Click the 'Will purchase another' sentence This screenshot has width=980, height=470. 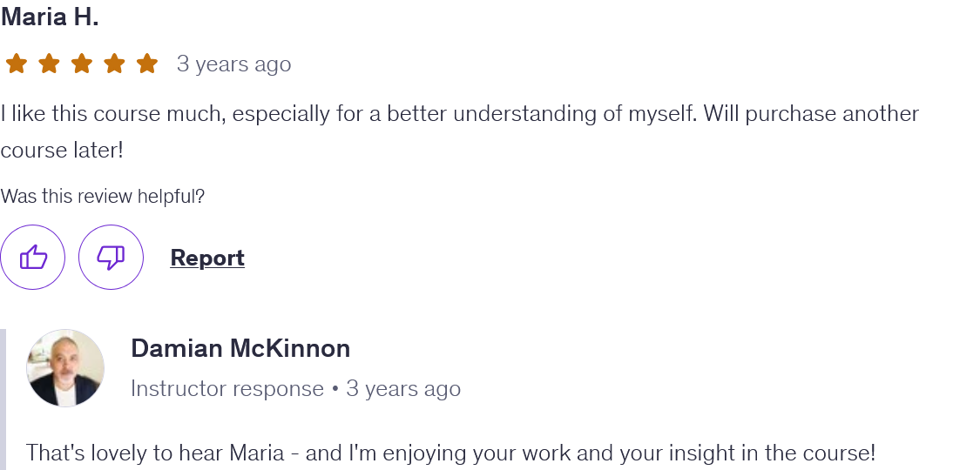pyautogui.click(x=811, y=114)
